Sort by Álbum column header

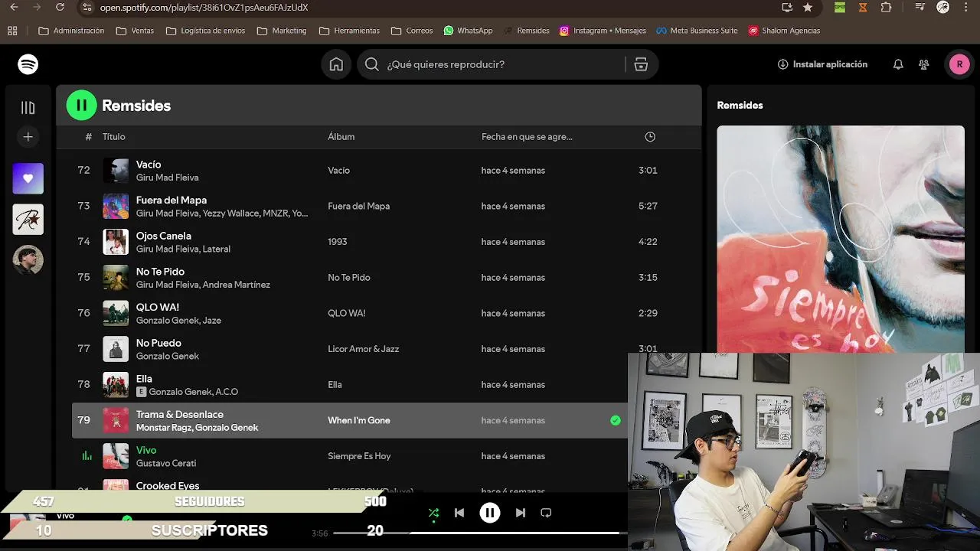[341, 137]
